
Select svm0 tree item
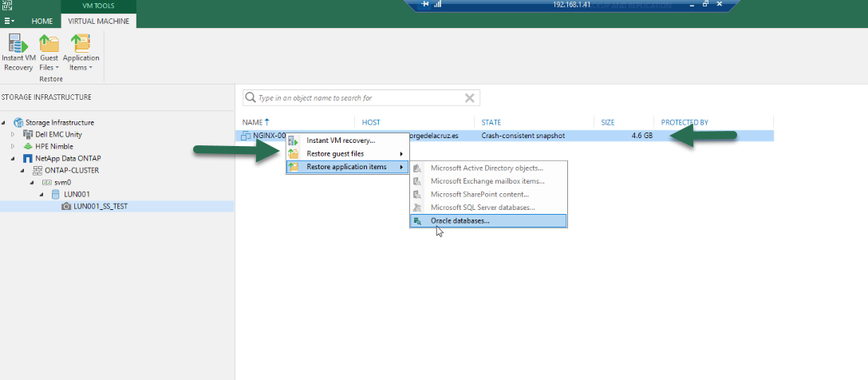point(64,182)
